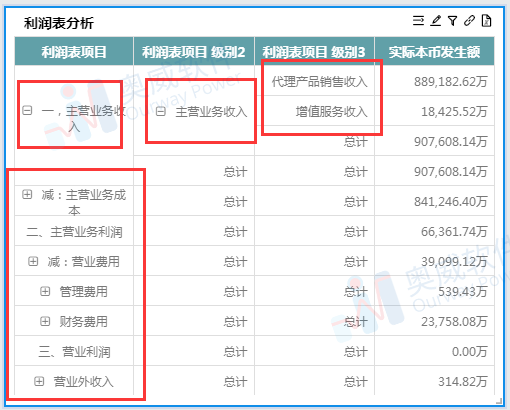Click the value 39,099.12万
Image resolution: width=510 pixels, height=410 pixels.
[x=454, y=261]
